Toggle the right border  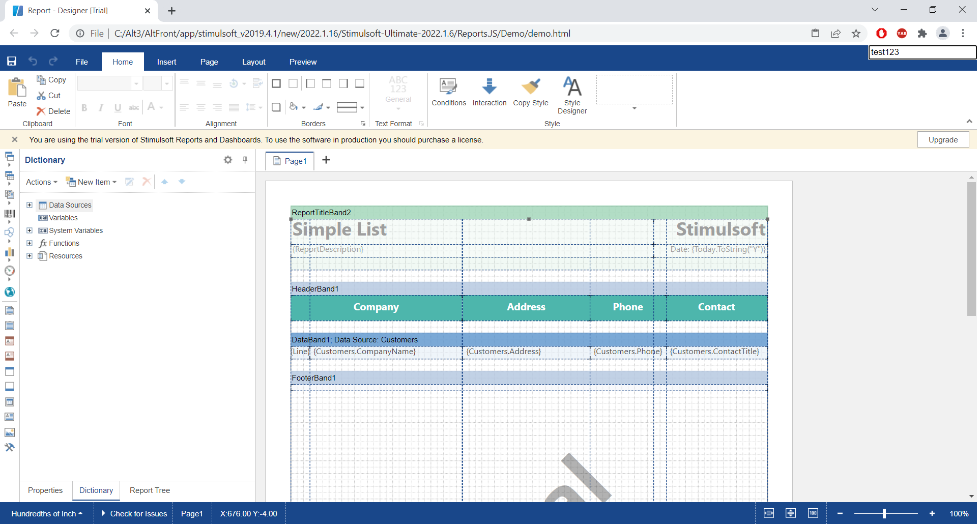click(x=343, y=83)
